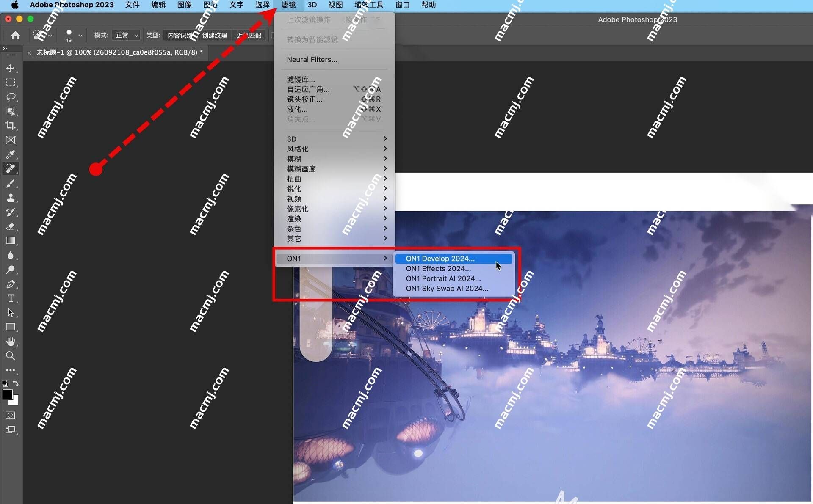
Task: Toggle Quick Mask mode
Action: point(11,415)
